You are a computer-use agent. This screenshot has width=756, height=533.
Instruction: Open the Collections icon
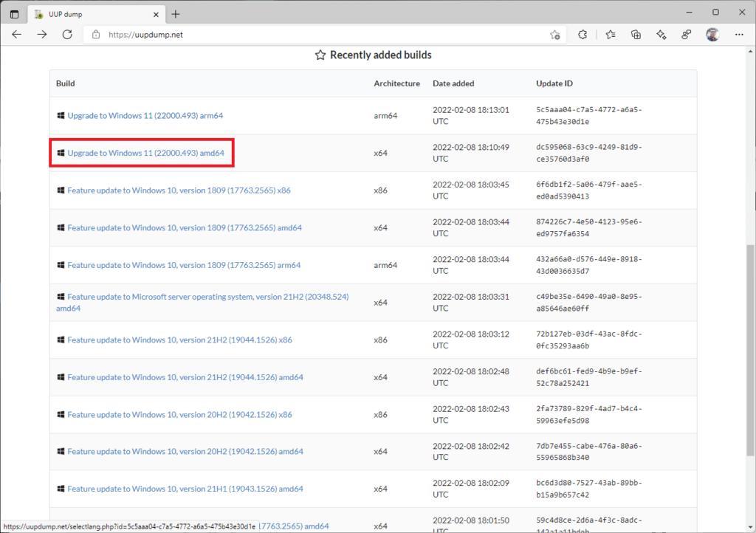(636, 35)
